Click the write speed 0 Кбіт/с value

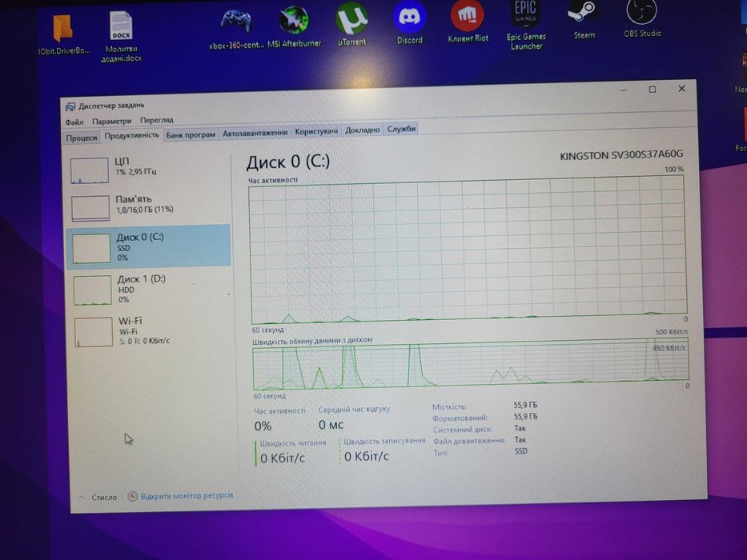(x=367, y=457)
